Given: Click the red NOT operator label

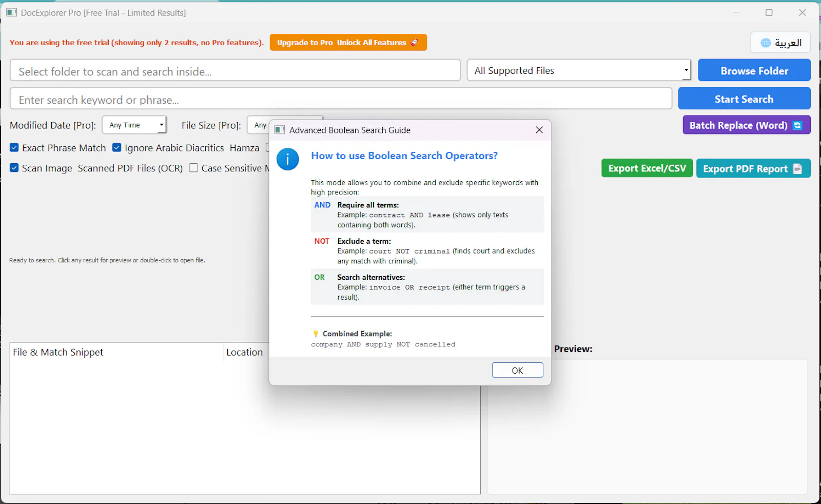Looking at the screenshot, I should point(322,241).
